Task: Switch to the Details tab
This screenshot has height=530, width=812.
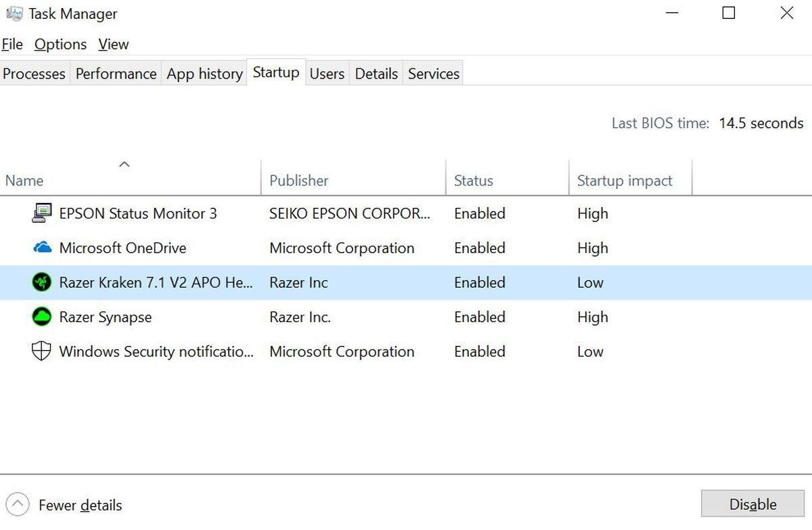Action: (x=377, y=73)
